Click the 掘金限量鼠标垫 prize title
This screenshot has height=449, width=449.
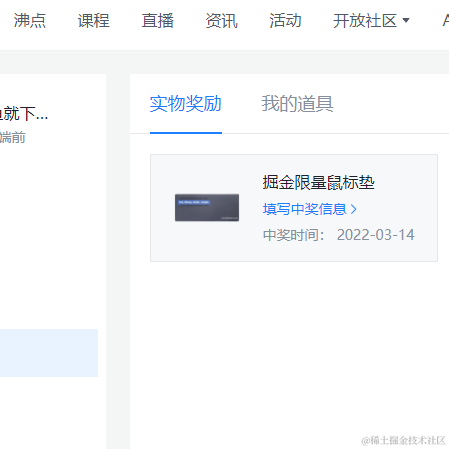[318, 182]
